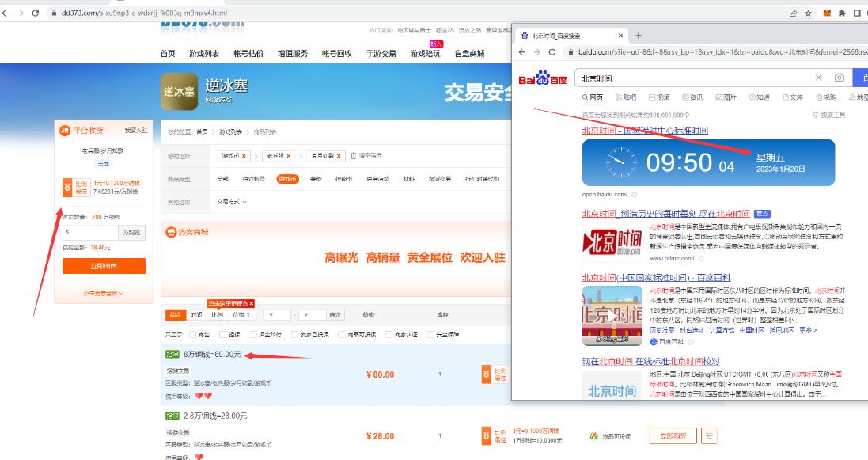Image resolution: width=868 pixels, height=460 pixels.
Task: Click 更多 to expand the Baidu Baike entry links
Action: click(x=807, y=330)
